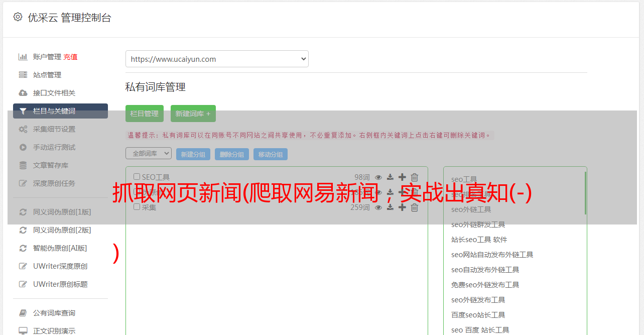The image size is (644, 335).
Task: Select keyword 'seo网站自动发布外链工具' in the list
Action: (492, 255)
